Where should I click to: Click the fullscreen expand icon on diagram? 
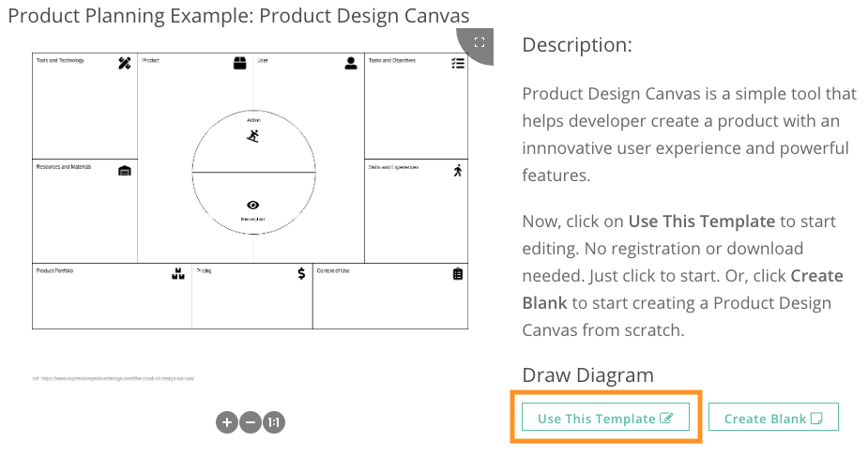[x=480, y=42]
